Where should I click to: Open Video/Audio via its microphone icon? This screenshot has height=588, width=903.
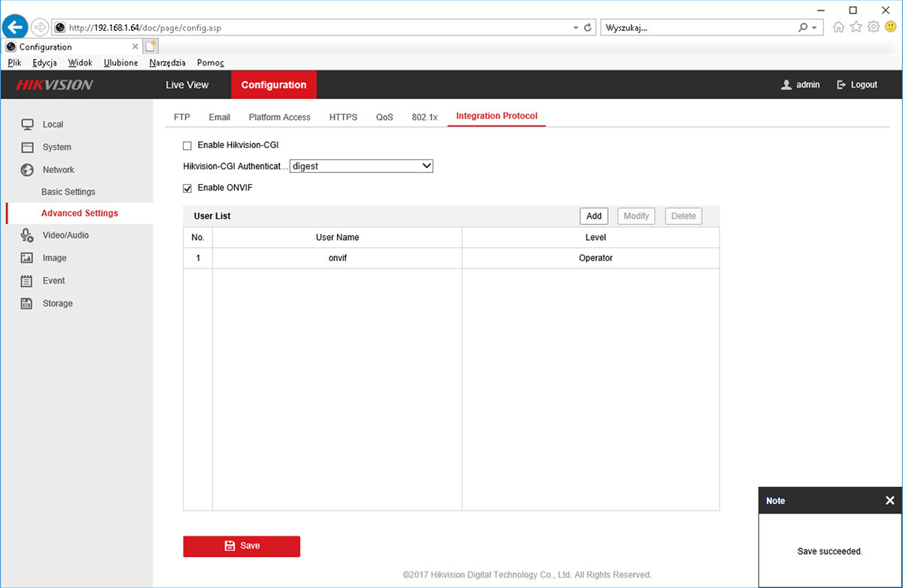click(27, 235)
